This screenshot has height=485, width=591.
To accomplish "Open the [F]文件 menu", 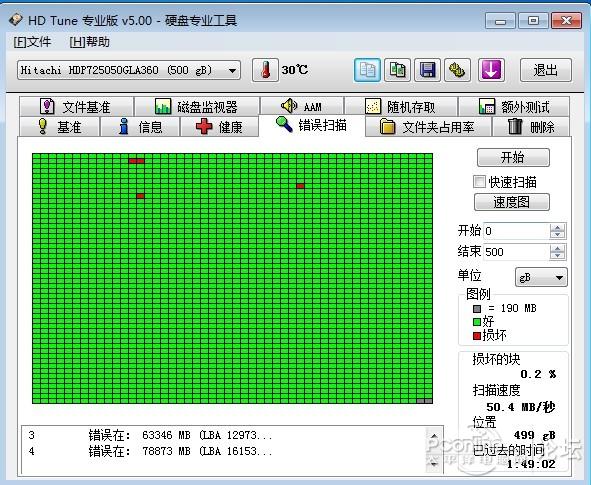I will pyautogui.click(x=32, y=42).
